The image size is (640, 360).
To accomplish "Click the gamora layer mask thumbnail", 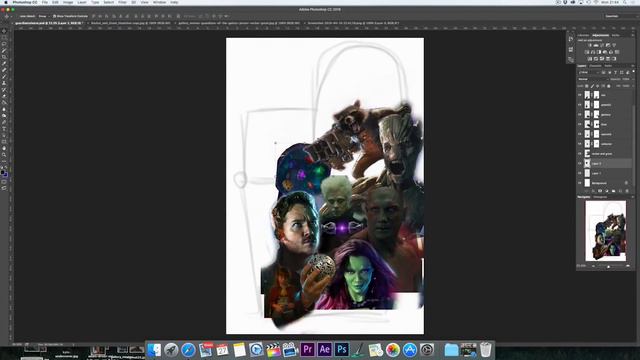I will [596, 114].
